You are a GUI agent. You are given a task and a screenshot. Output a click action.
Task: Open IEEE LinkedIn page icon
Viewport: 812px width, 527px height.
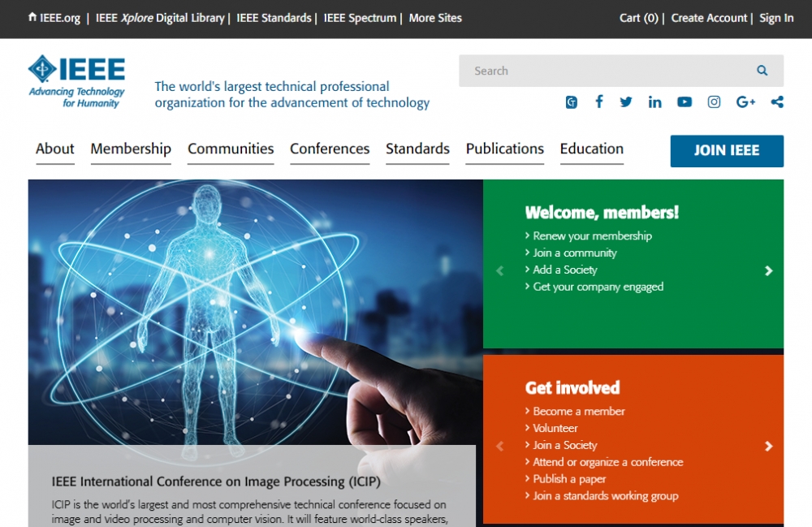[x=654, y=102]
